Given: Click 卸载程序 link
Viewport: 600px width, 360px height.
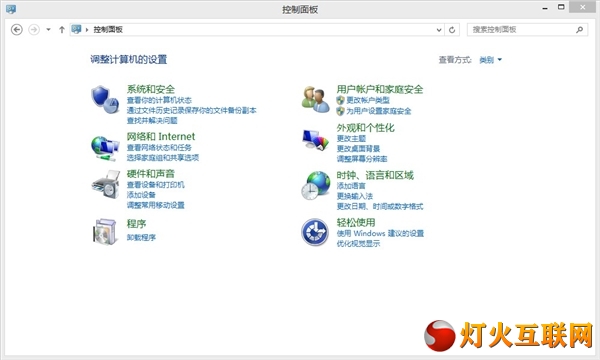Looking at the screenshot, I should coord(141,237).
